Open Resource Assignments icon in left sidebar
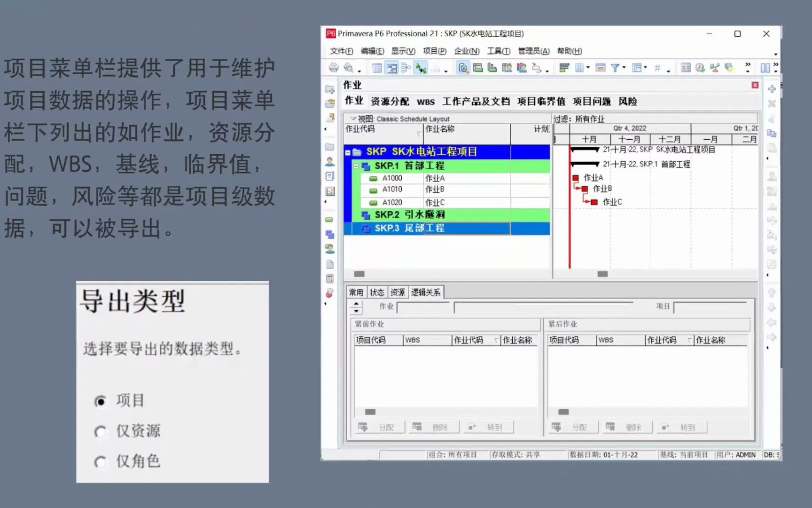The height and width of the screenshot is (508, 812). pyautogui.click(x=330, y=249)
